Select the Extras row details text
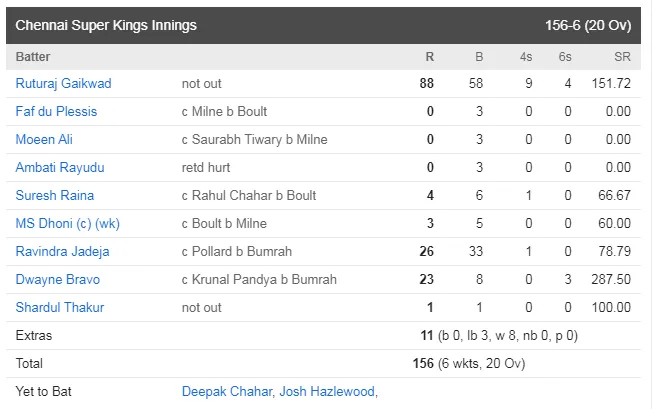 click(x=499, y=336)
